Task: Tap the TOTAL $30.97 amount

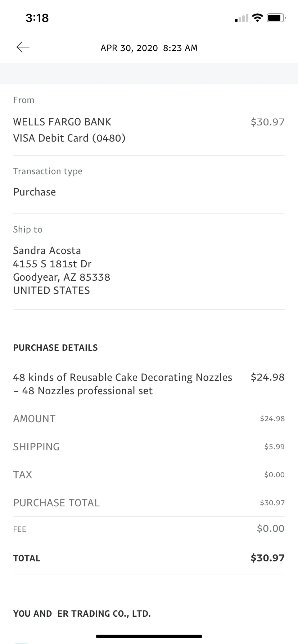Action: tap(267, 558)
